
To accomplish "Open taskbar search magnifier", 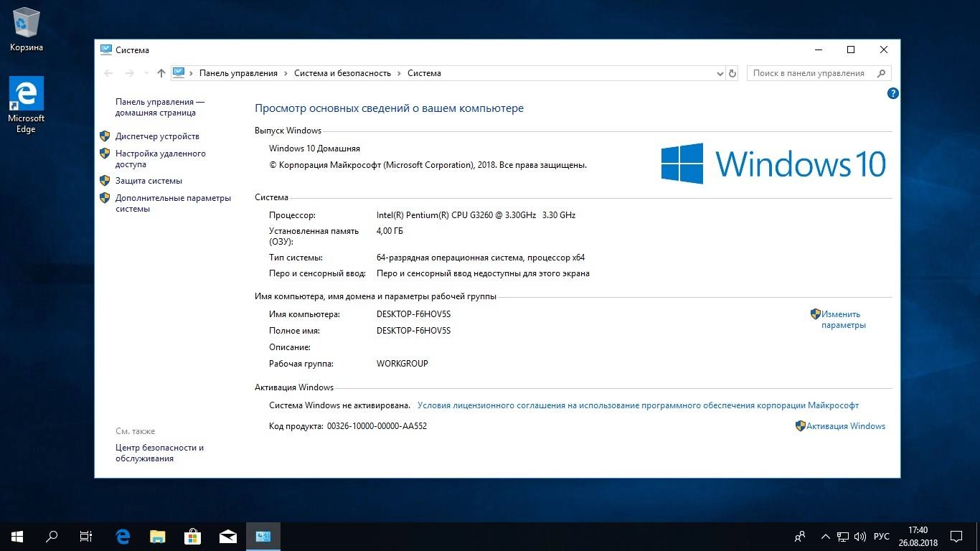I will pyautogui.click(x=52, y=537).
